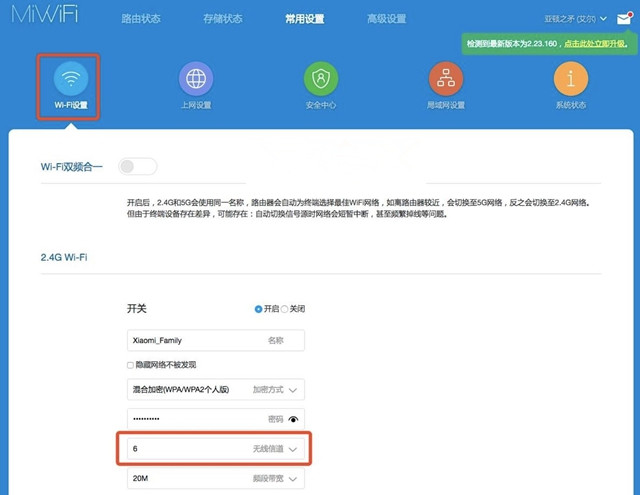640x495 pixels.
Task: Expand the 无线信道 channel dropdown
Action: 293,451
